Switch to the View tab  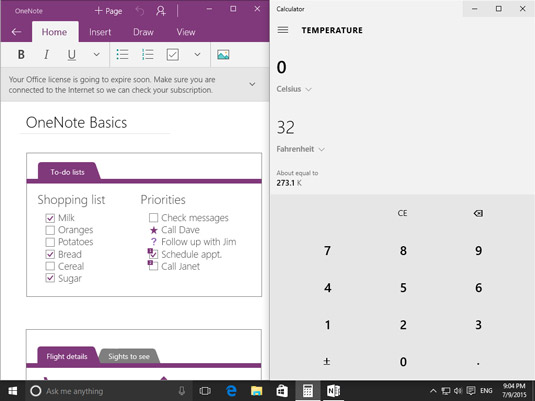click(186, 32)
